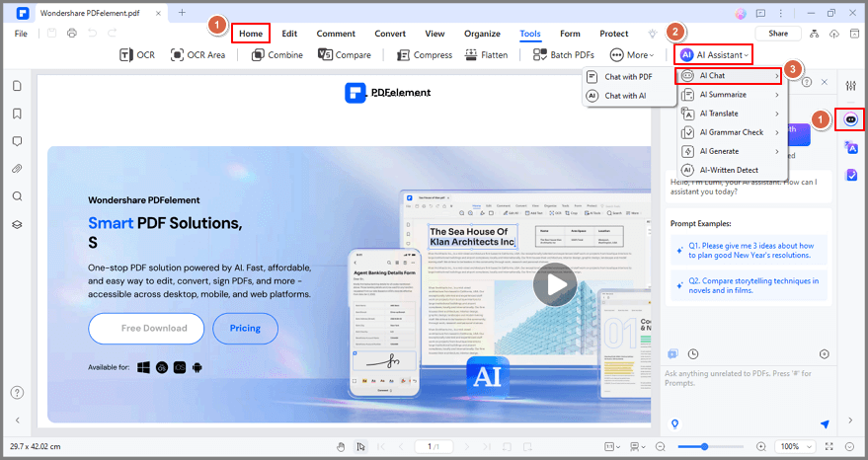This screenshot has width=868, height=460.
Task: Open the page fit mode dropdown
Action: pyautogui.click(x=611, y=447)
